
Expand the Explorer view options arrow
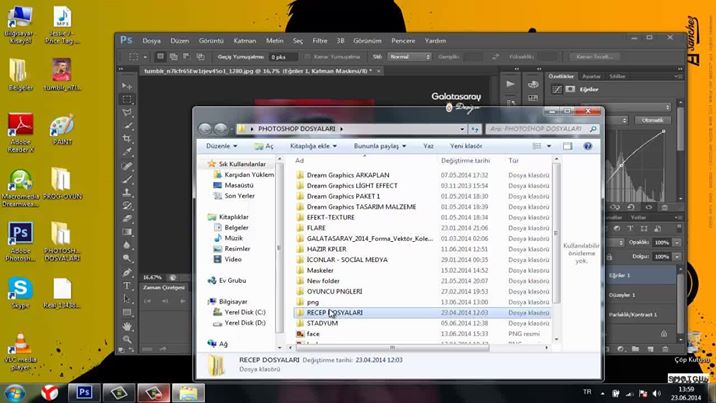coord(549,146)
